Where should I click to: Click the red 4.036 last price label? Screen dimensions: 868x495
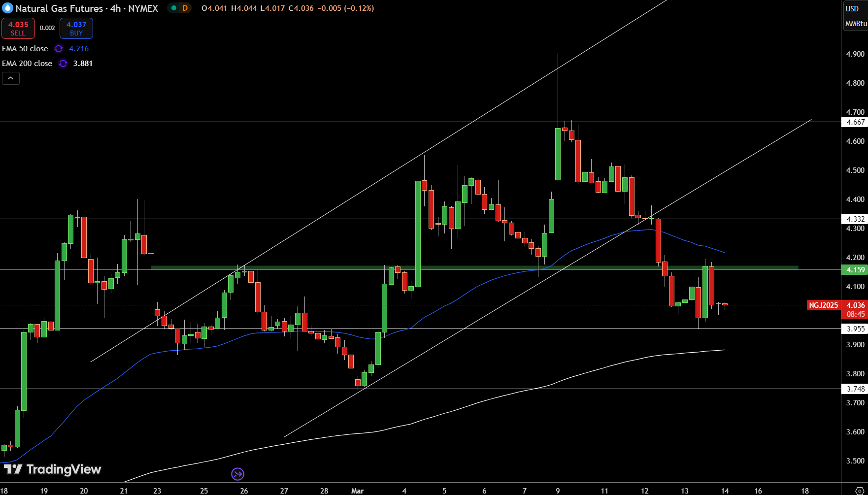click(x=855, y=305)
